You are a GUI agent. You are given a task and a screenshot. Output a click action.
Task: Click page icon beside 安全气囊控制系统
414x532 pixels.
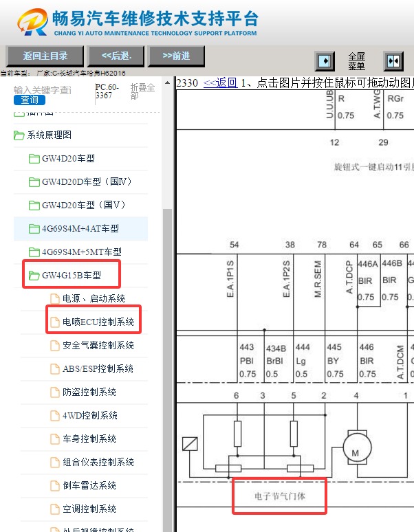[54, 346]
